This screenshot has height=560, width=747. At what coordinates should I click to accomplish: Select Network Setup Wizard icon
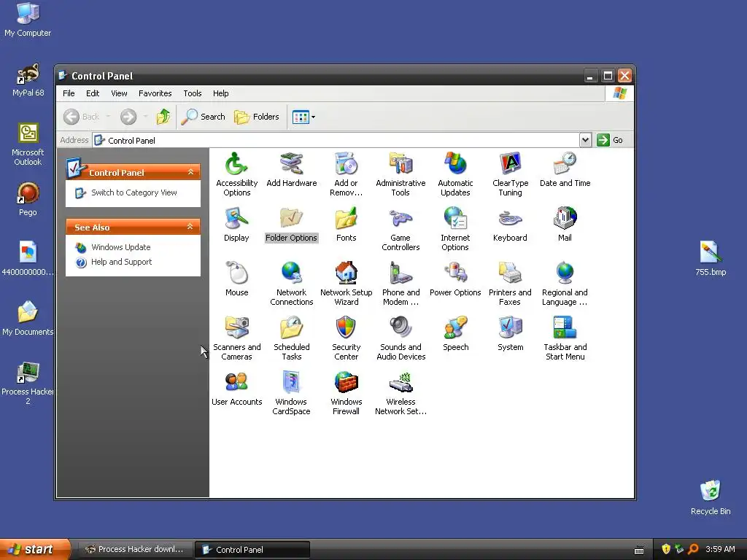point(346,274)
